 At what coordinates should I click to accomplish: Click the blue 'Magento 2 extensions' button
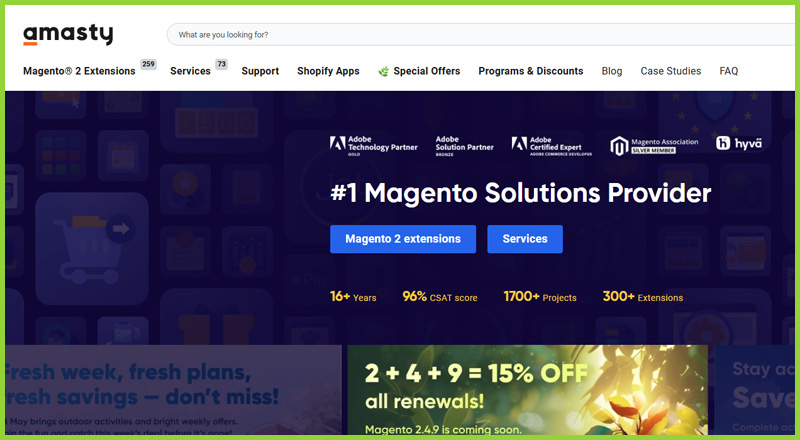click(x=403, y=239)
